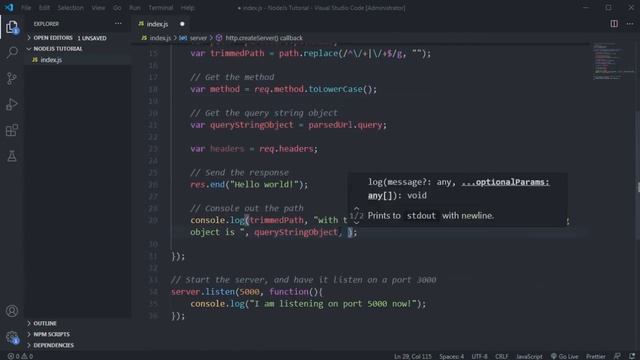Click the feedback icon in status bar
This screenshot has width=640, height=360.
[x=617, y=356]
